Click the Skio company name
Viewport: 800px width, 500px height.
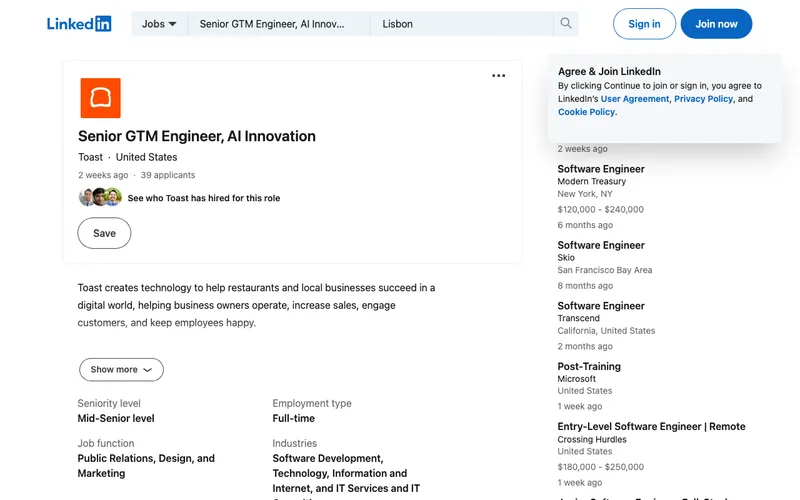(566, 258)
